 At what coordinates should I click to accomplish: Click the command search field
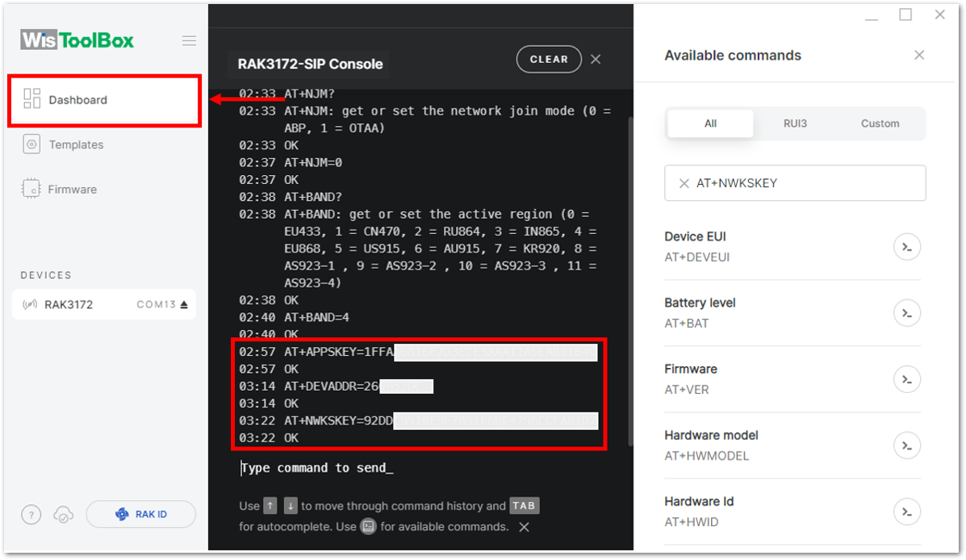[x=795, y=183]
